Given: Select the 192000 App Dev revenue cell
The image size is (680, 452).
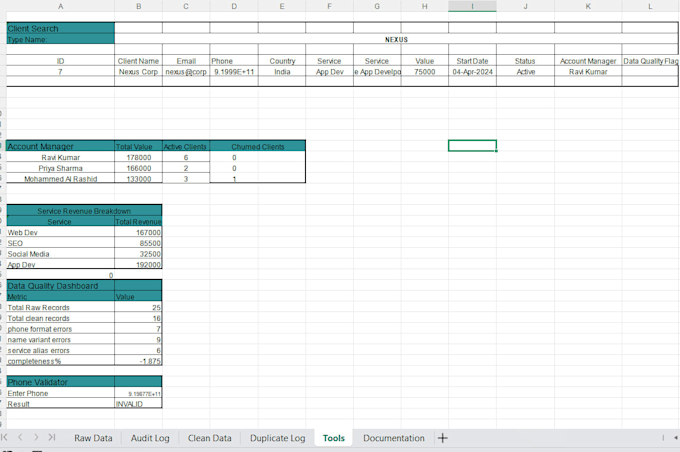Looking at the screenshot, I should click(x=138, y=264).
